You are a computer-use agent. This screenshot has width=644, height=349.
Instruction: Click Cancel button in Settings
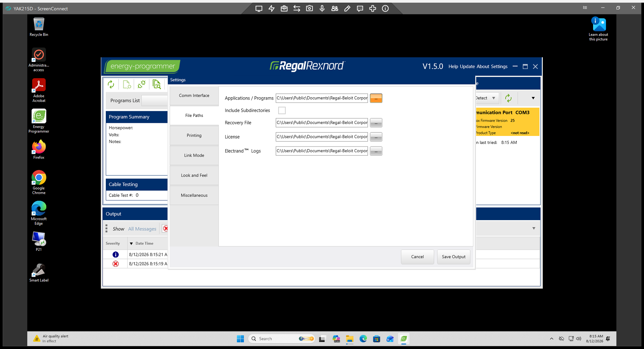(417, 257)
